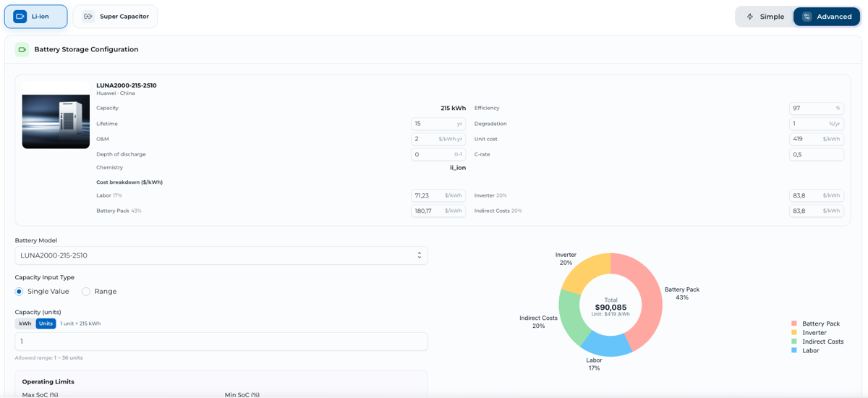The image size is (868, 398).
Task: Switch to Advanced mode
Action: (x=827, y=17)
